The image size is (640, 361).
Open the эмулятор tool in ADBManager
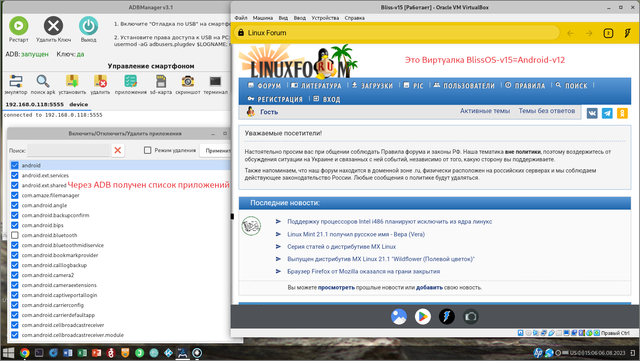click(x=16, y=81)
